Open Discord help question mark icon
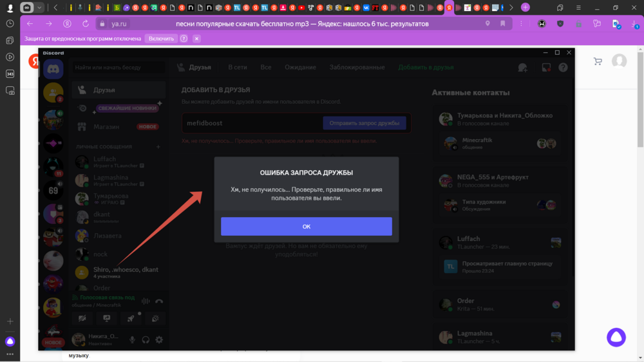Viewport: 644px width, 362px height. (563, 68)
